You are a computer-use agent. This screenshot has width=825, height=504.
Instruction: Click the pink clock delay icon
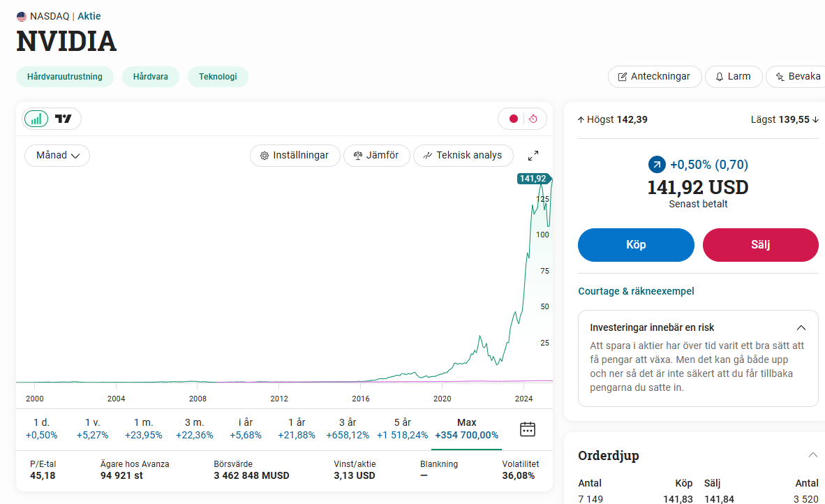tap(533, 119)
